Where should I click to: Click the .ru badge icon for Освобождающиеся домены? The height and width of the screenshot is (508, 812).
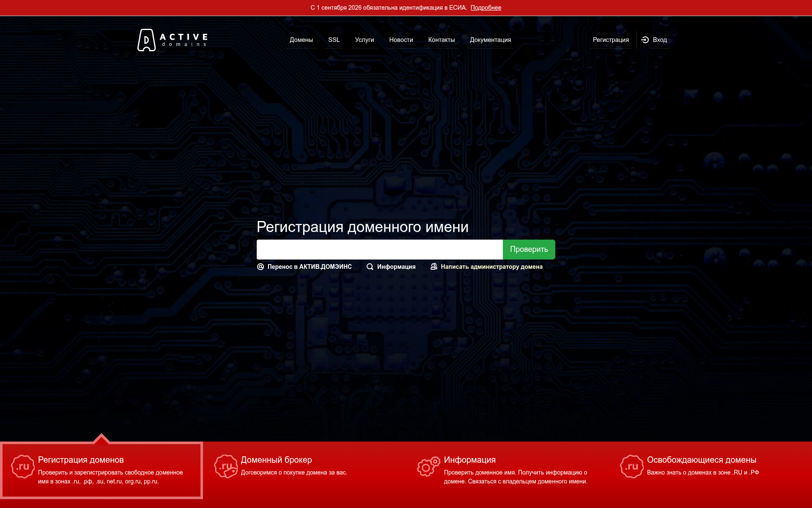[x=632, y=467]
